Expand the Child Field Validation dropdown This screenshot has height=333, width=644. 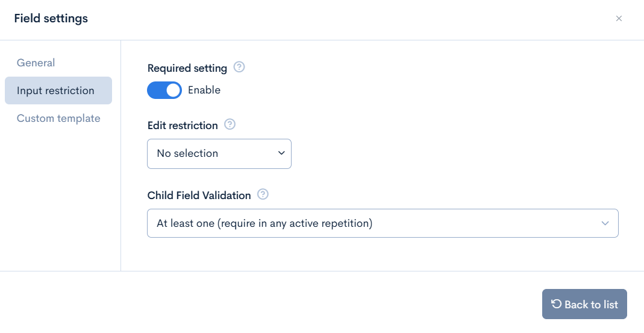click(x=383, y=223)
